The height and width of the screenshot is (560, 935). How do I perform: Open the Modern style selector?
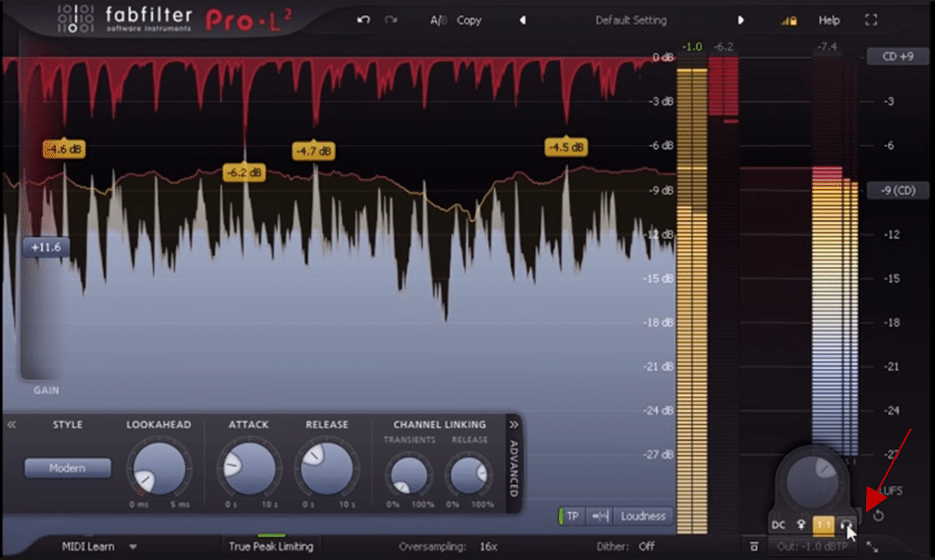[x=67, y=468]
